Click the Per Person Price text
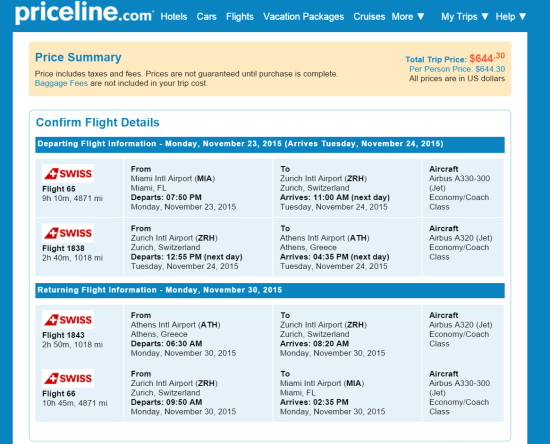The image size is (550, 444). pyautogui.click(x=457, y=69)
